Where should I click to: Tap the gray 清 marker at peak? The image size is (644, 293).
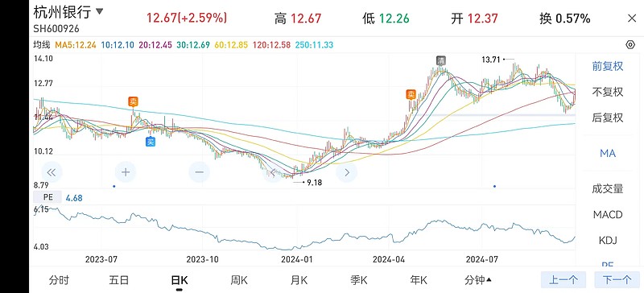point(441,60)
